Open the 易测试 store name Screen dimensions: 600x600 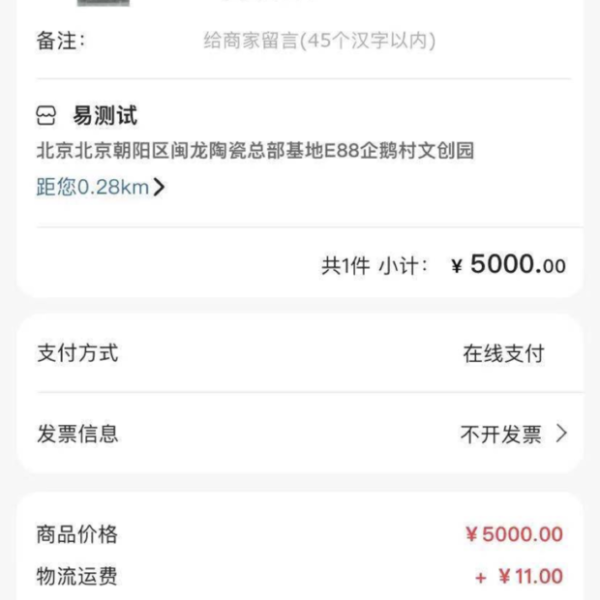pyautogui.click(x=104, y=115)
